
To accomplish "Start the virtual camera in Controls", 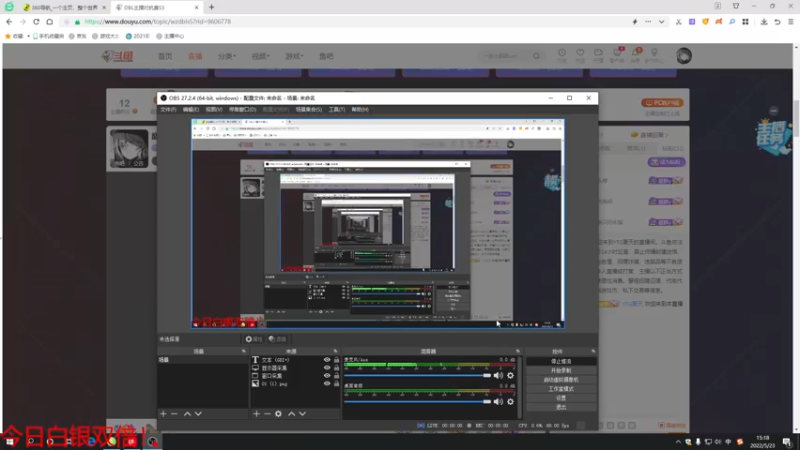I will coord(561,380).
